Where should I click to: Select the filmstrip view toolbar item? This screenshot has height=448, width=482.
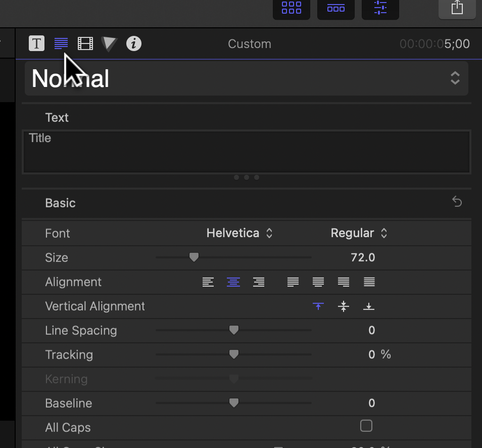click(x=335, y=8)
